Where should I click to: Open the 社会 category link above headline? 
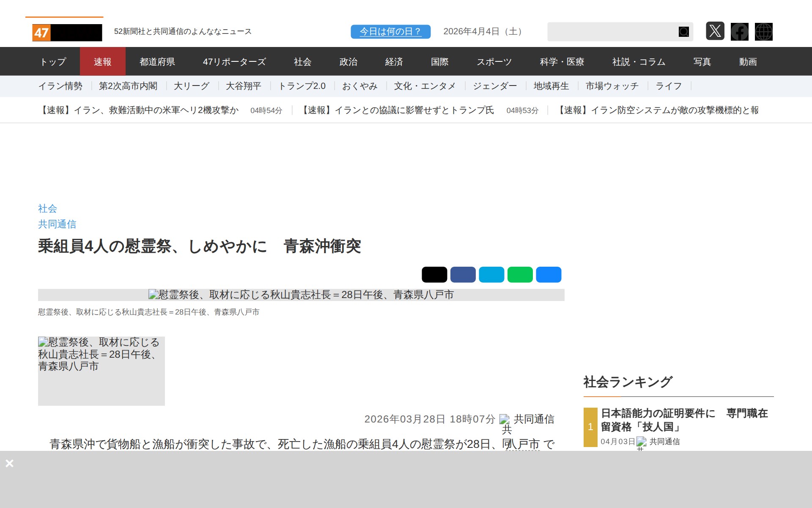click(47, 208)
